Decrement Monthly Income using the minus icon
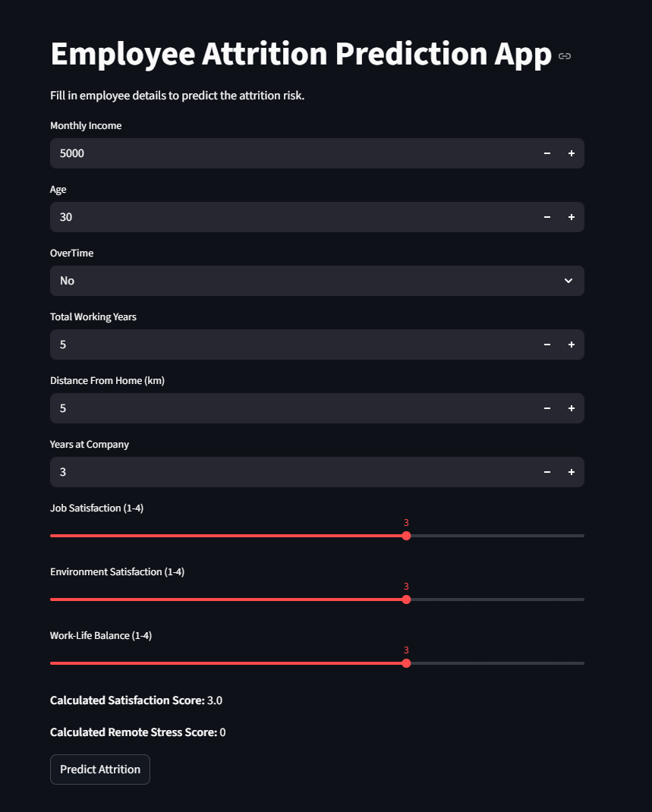The height and width of the screenshot is (812, 652). click(x=547, y=153)
